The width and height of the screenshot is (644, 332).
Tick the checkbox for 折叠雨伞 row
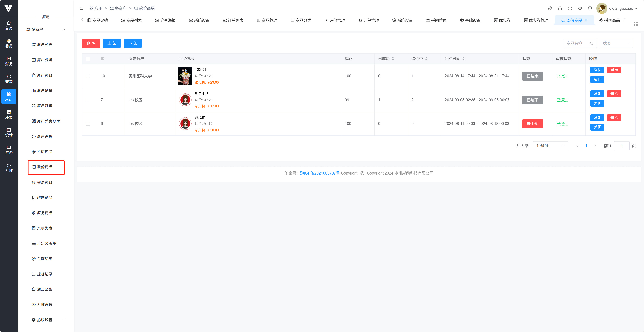pos(88,100)
